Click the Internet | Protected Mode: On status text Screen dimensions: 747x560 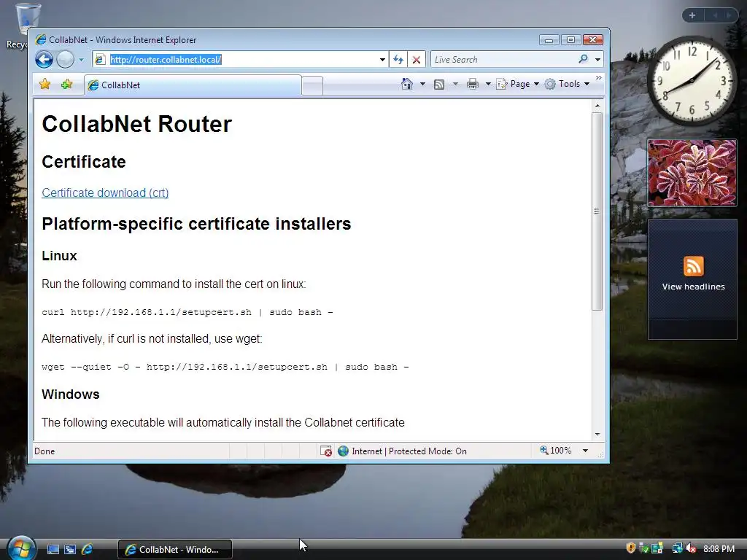click(409, 451)
